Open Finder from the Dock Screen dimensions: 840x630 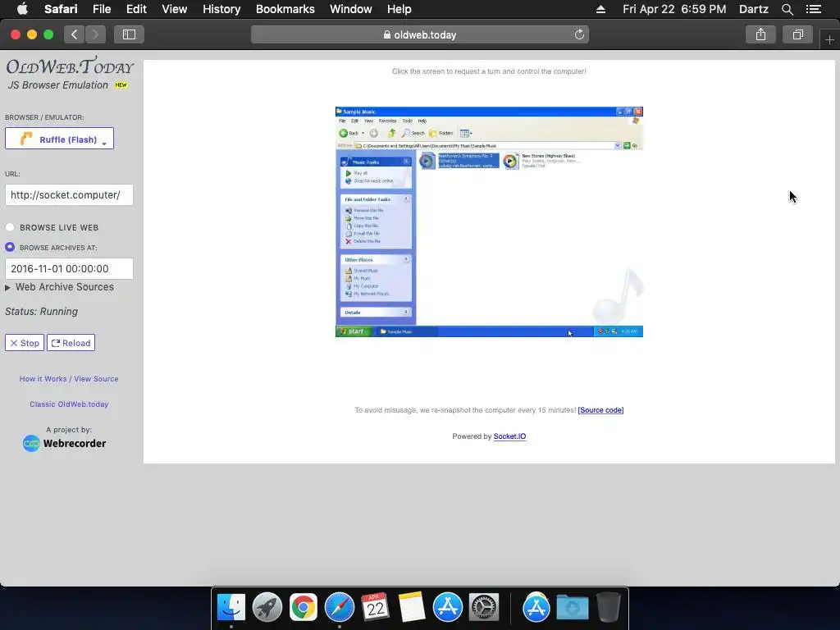[231, 608]
